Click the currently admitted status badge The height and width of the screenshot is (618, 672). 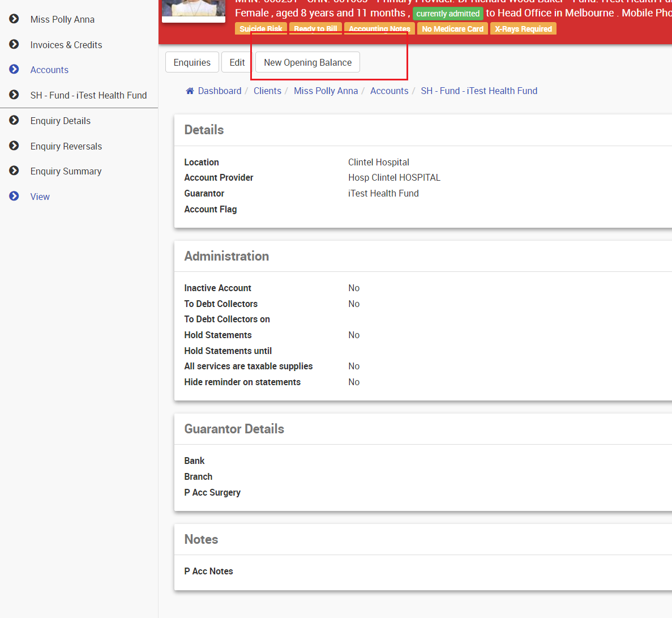(x=448, y=13)
